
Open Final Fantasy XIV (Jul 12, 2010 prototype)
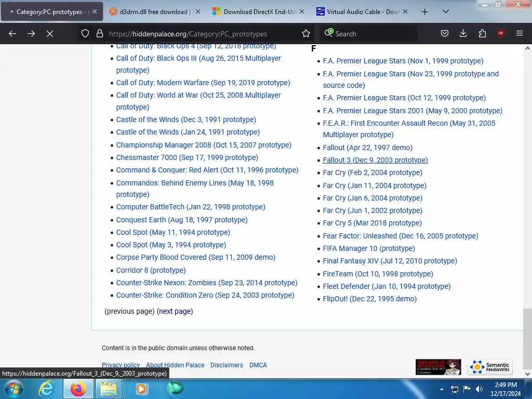[390, 261]
